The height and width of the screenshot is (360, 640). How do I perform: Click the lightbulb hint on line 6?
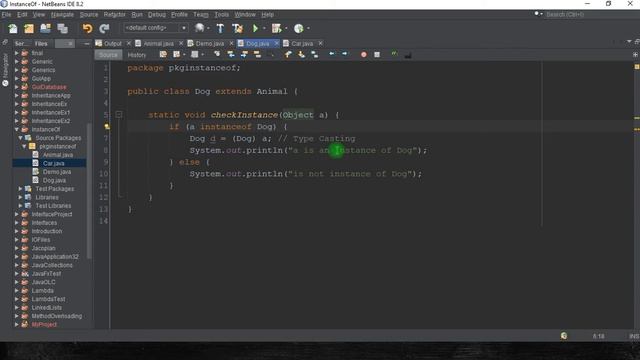click(x=107, y=127)
